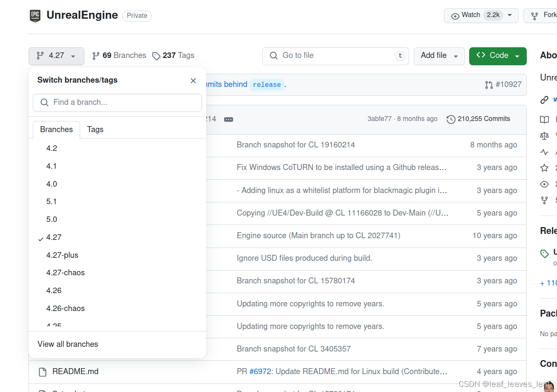The image size is (557, 392).
Task: Open commit 3abfe77
Action: point(379,119)
